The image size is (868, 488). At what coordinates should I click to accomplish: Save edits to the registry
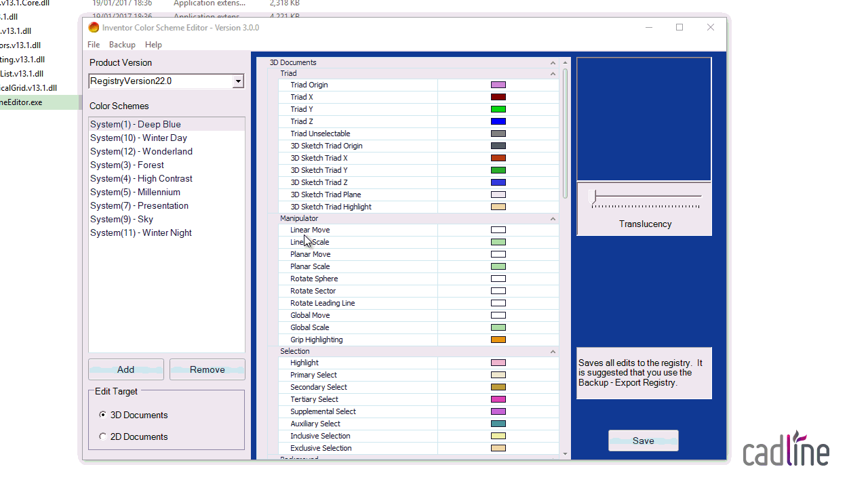point(644,441)
